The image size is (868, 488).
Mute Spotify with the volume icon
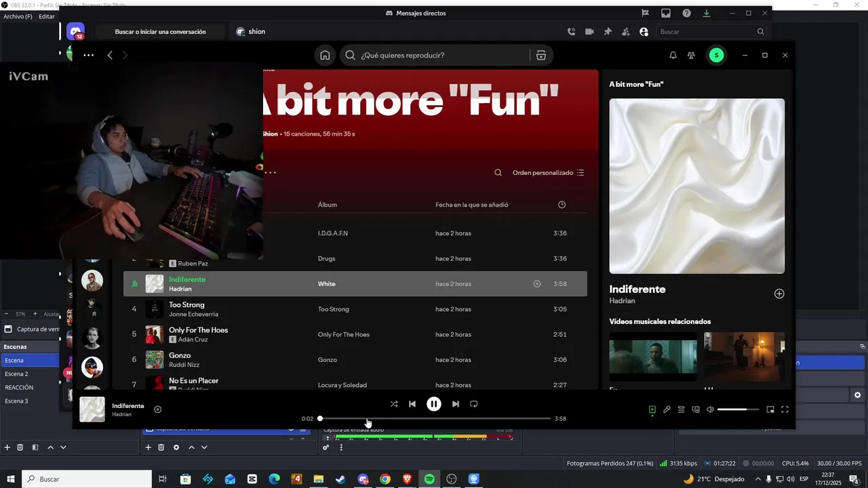tap(710, 409)
